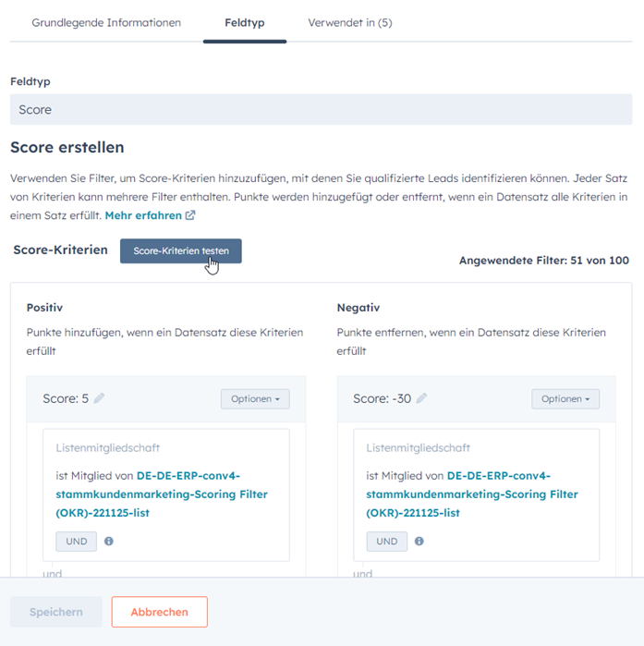Select the Feldtyp tab
Viewport: 644px width, 646px height.
tap(245, 22)
